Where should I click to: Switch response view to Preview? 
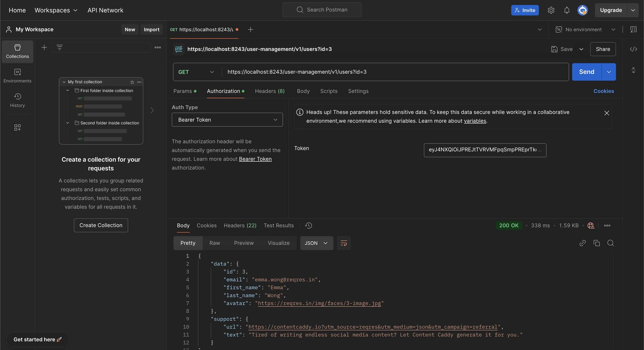[243, 243]
